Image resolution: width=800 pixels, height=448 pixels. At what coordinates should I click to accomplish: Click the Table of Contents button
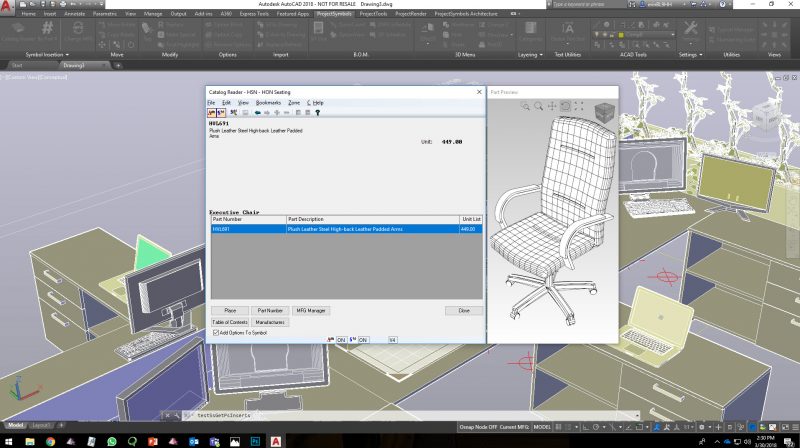(x=230, y=322)
